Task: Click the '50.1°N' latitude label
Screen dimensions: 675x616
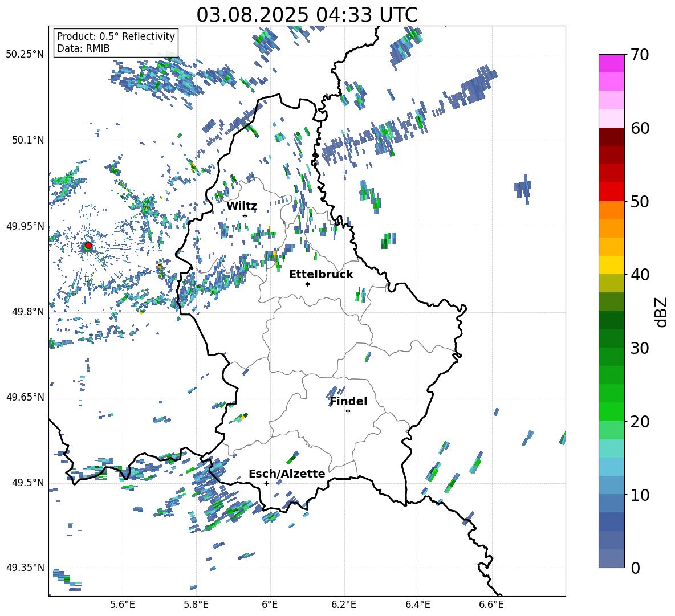Action: pos(28,140)
